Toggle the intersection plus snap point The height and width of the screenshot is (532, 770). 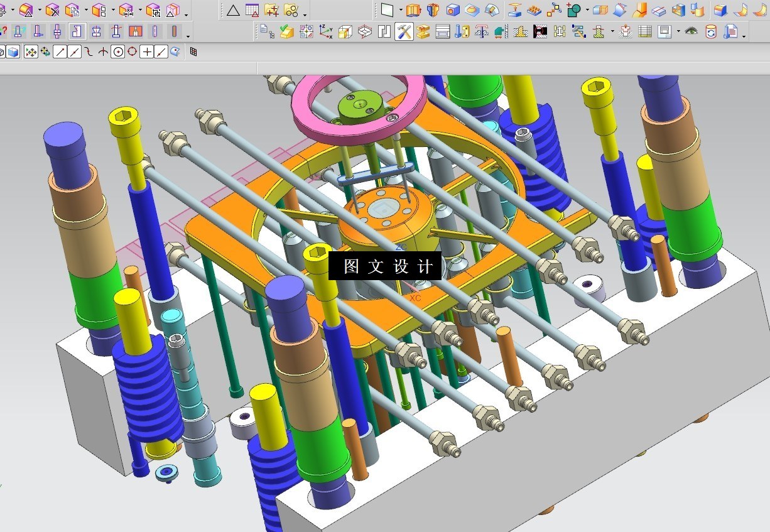146,52
